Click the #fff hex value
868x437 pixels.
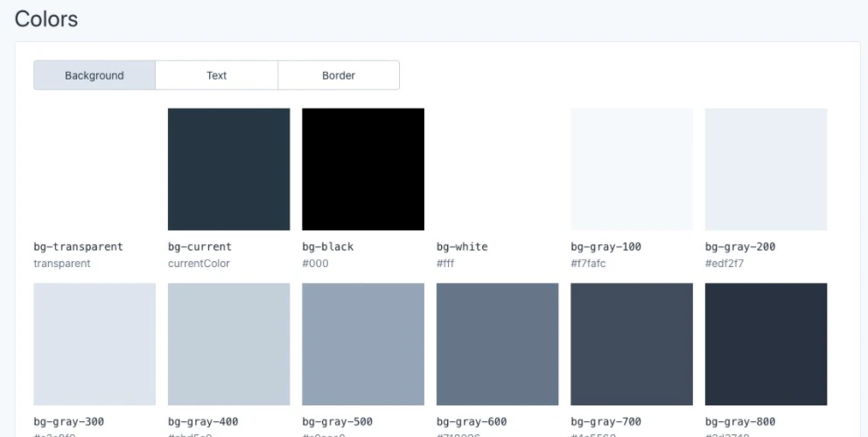445,264
